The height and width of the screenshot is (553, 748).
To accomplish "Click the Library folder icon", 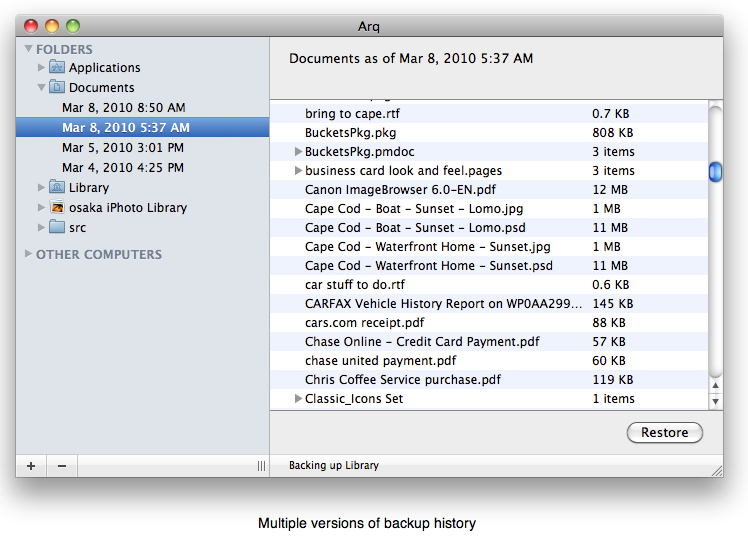I will (57, 187).
